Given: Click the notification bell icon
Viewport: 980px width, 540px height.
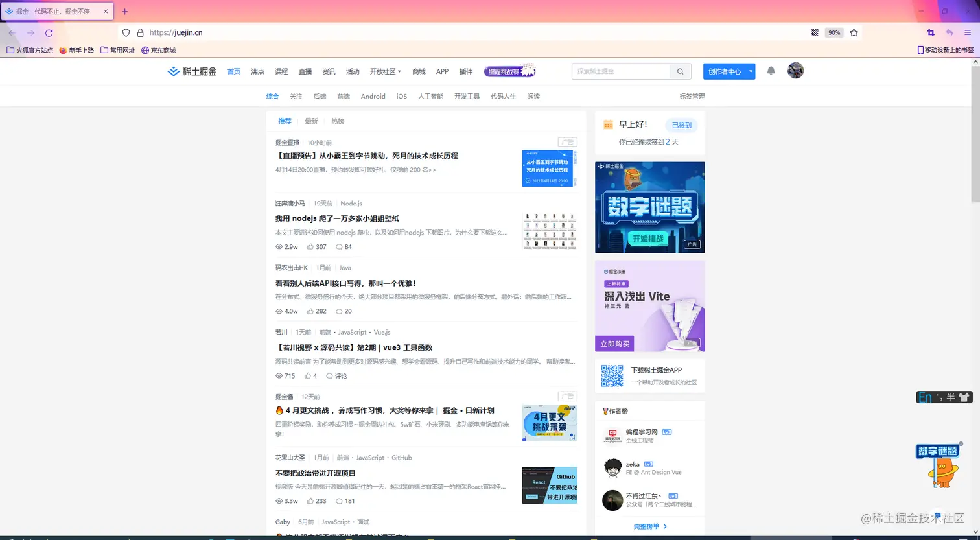Looking at the screenshot, I should pyautogui.click(x=771, y=71).
